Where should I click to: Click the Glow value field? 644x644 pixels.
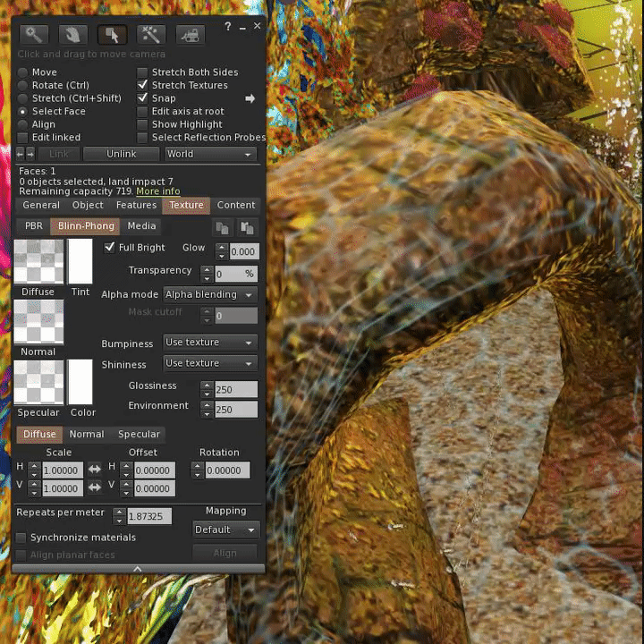click(x=244, y=251)
